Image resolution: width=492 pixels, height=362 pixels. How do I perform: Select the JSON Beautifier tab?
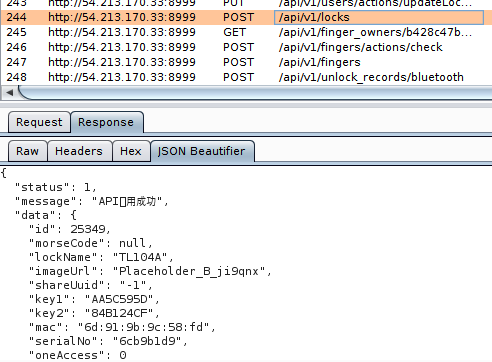(202, 151)
